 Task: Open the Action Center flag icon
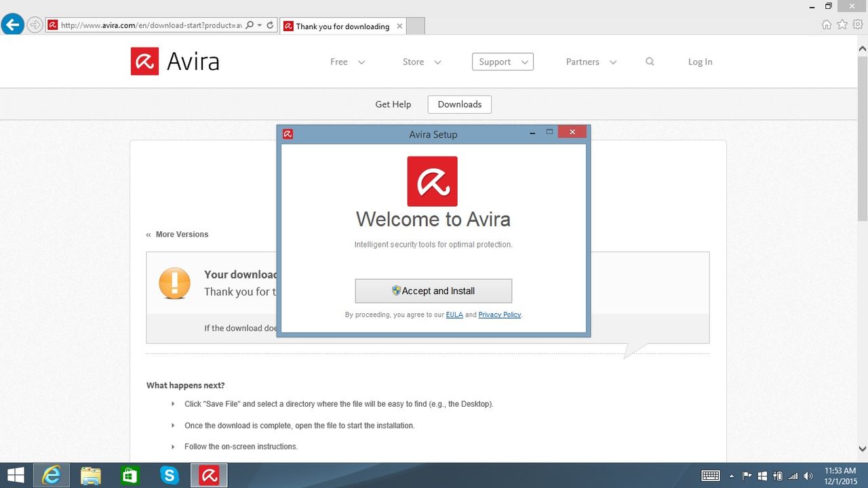point(747,476)
